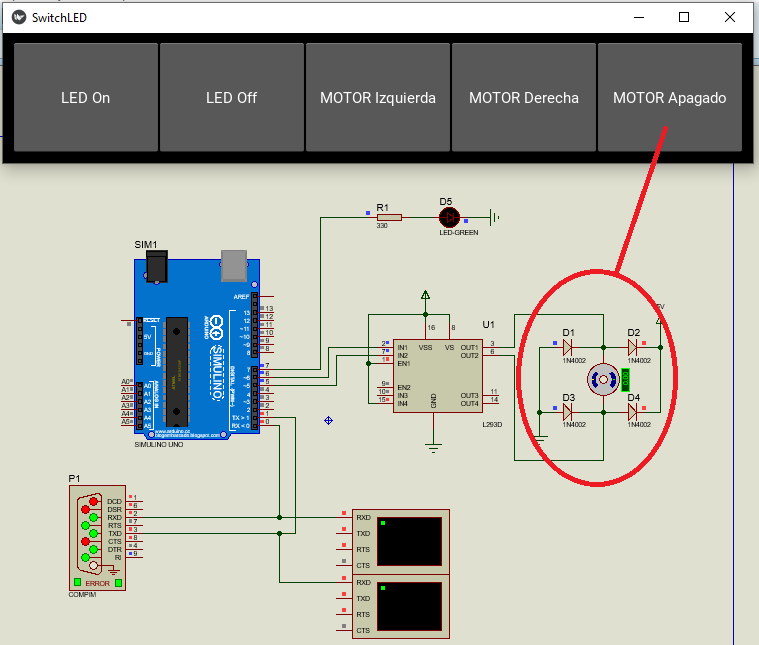759x645 pixels.
Task: Click the SIMULINO UNO label text
Action: pos(159,445)
